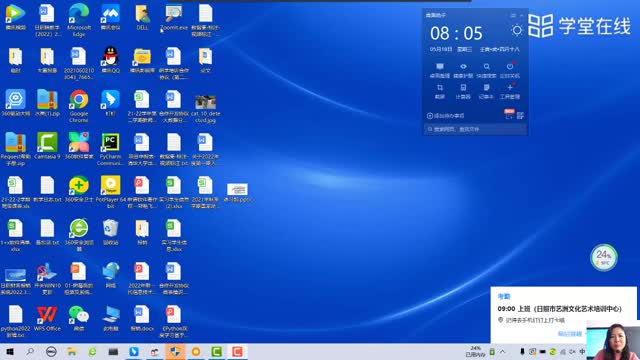Click the link at the notification bottom
Image resolution: width=640 pixels, height=360 pixels.
tap(569, 334)
